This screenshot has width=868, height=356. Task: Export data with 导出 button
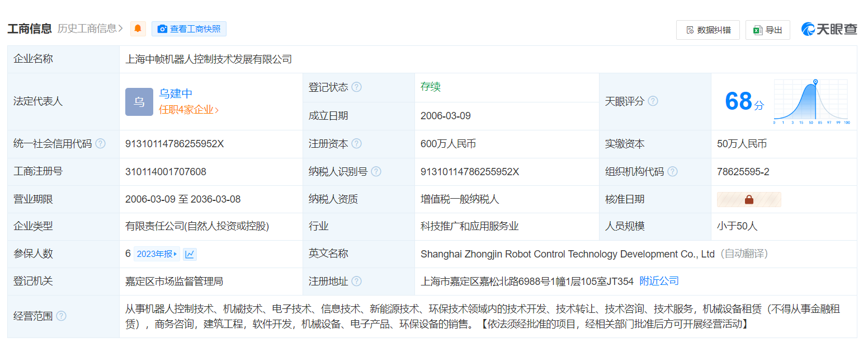(x=768, y=30)
